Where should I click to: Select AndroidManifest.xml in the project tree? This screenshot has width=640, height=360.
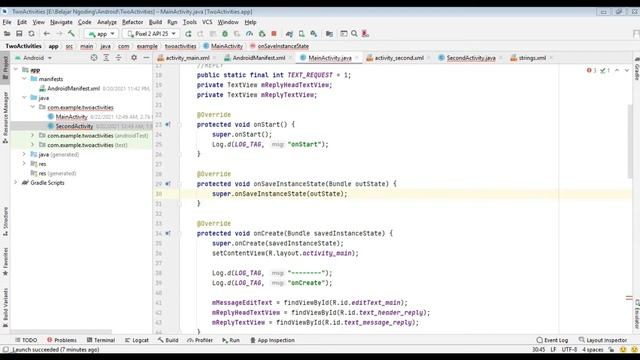tap(73, 89)
